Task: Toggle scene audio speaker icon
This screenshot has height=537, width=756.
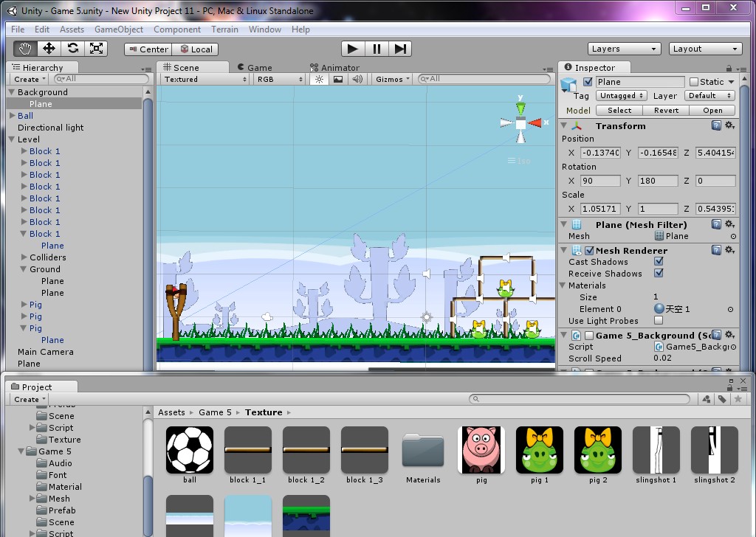Action: tap(357, 79)
